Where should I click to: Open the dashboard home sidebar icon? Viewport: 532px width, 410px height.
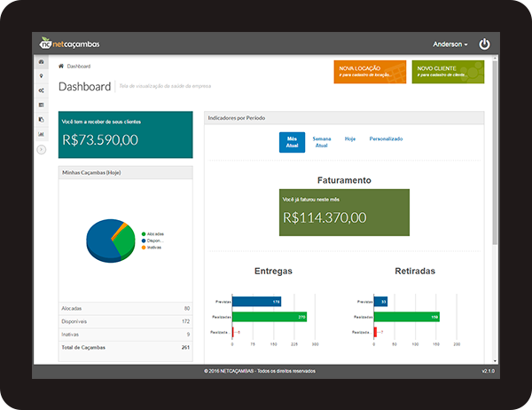click(x=41, y=62)
